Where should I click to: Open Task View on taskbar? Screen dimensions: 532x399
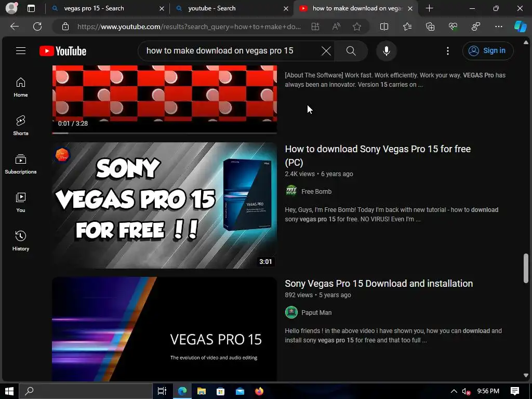(x=162, y=391)
